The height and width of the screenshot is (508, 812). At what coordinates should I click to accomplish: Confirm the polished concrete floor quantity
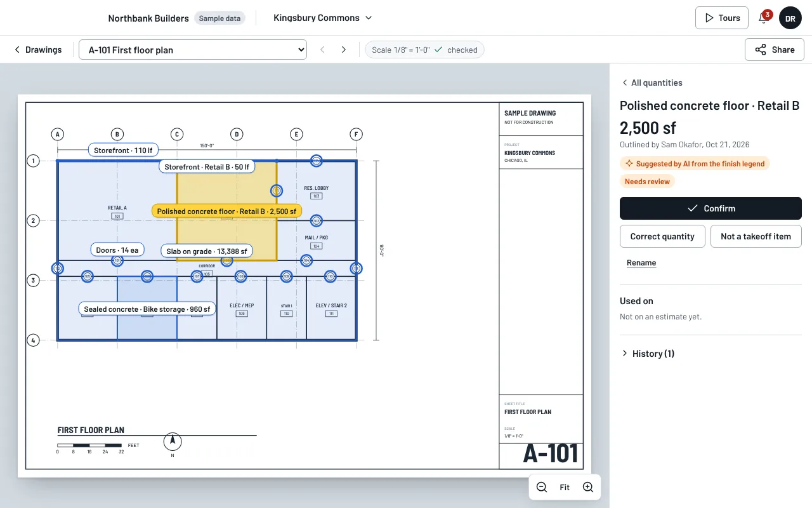710,208
